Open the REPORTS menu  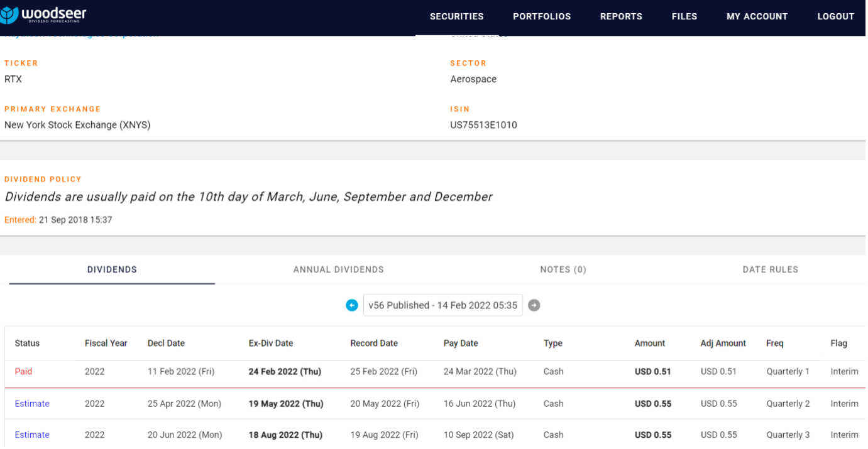pyautogui.click(x=621, y=17)
